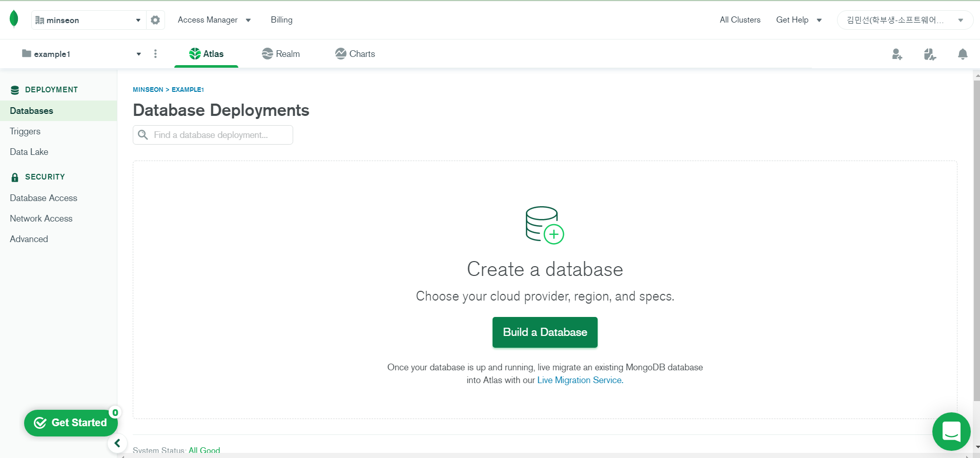This screenshot has height=458, width=980.
Task: Open the user account dropdown
Action: pyautogui.click(x=905, y=20)
